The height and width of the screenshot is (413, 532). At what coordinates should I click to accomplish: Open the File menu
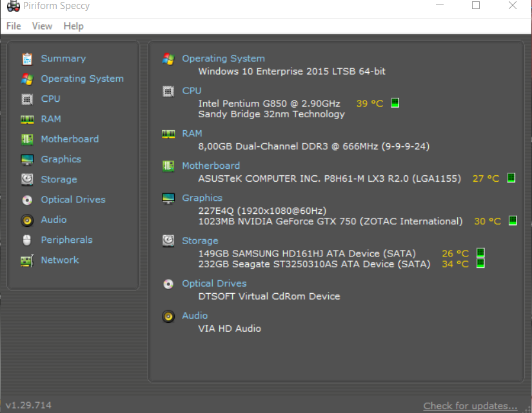pyautogui.click(x=14, y=26)
